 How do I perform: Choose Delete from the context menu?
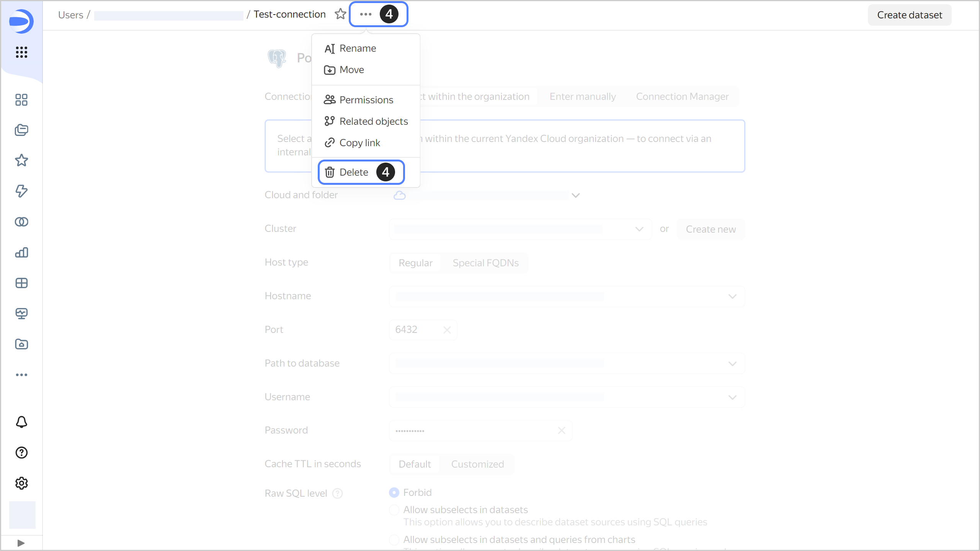pyautogui.click(x=353, y=172)
